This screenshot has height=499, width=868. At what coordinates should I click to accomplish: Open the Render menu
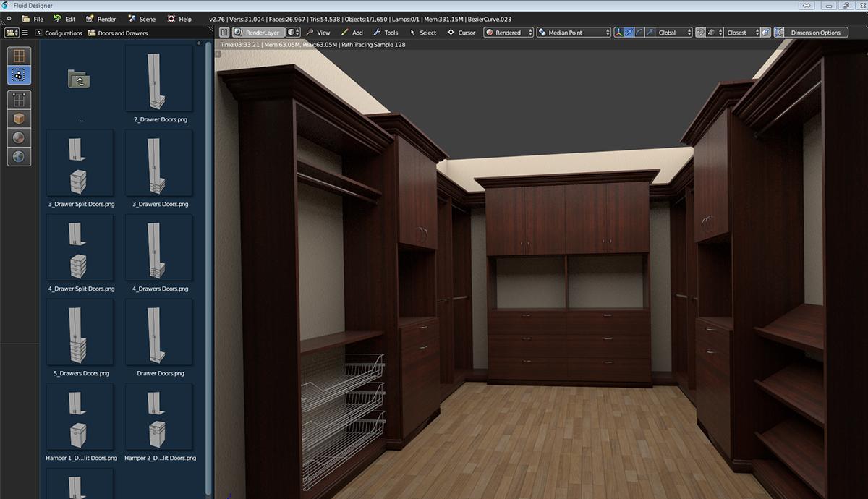click(x=101, y=19)
